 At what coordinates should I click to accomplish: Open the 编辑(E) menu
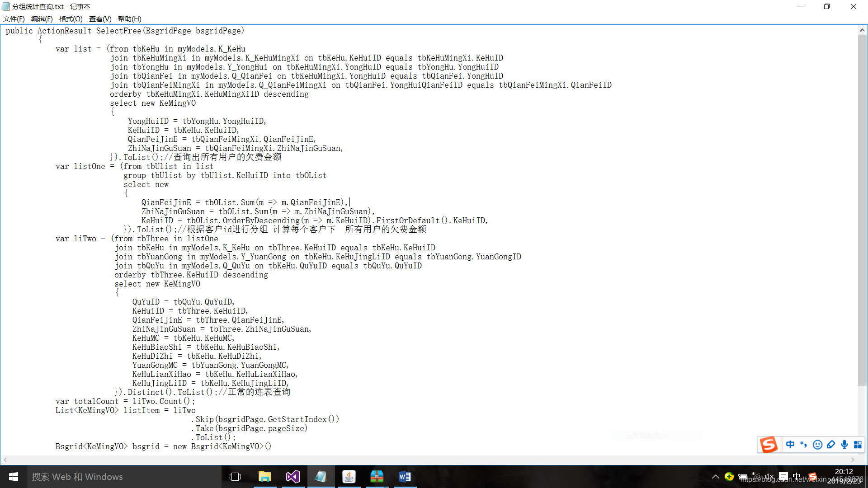[x=42, y=19]
